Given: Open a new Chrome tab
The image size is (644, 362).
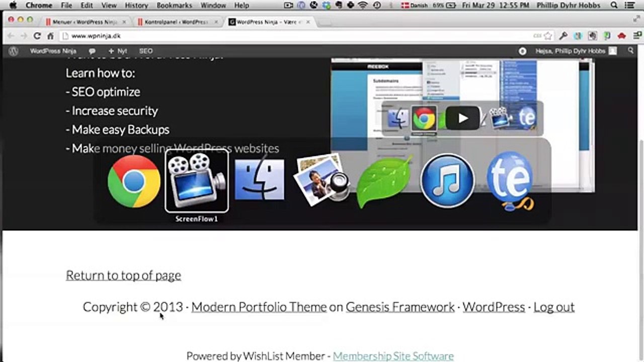Looking at the screenshot, I should click(x=326, y=23).
